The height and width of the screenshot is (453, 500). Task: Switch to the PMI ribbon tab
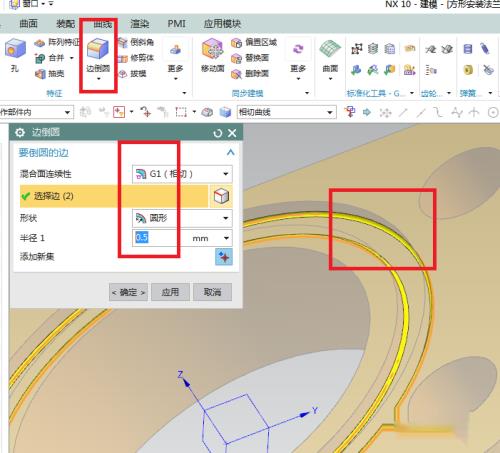pos(176,24)
